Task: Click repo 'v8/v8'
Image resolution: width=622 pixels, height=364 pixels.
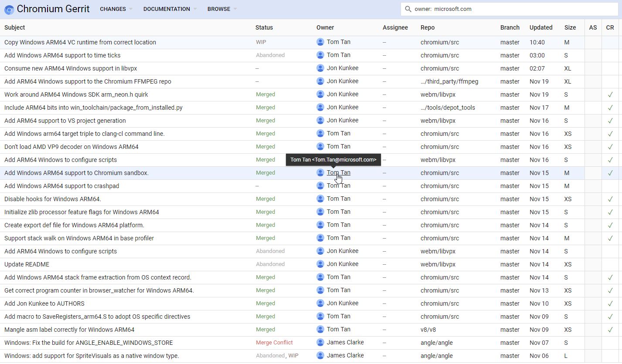Action: point(428,330)
